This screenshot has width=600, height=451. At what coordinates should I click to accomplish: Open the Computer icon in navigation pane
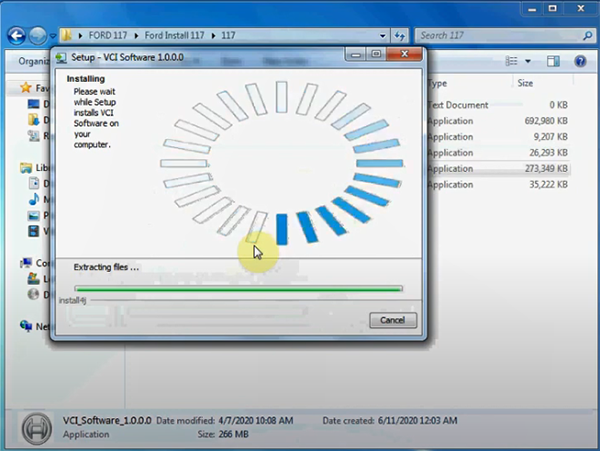pyautogui.click(x=26, y=263)
